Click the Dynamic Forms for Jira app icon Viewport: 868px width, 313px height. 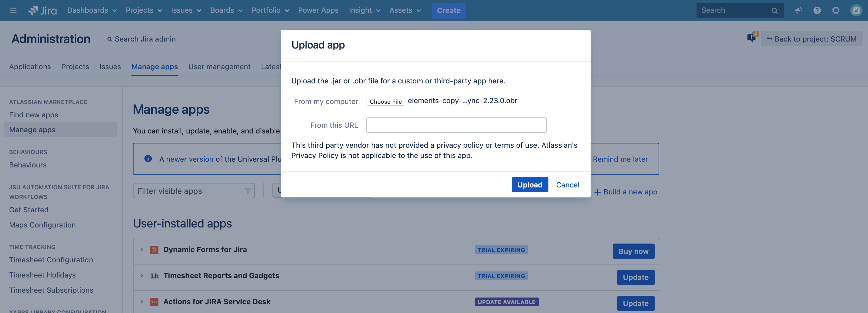click(x=154, y=250)
